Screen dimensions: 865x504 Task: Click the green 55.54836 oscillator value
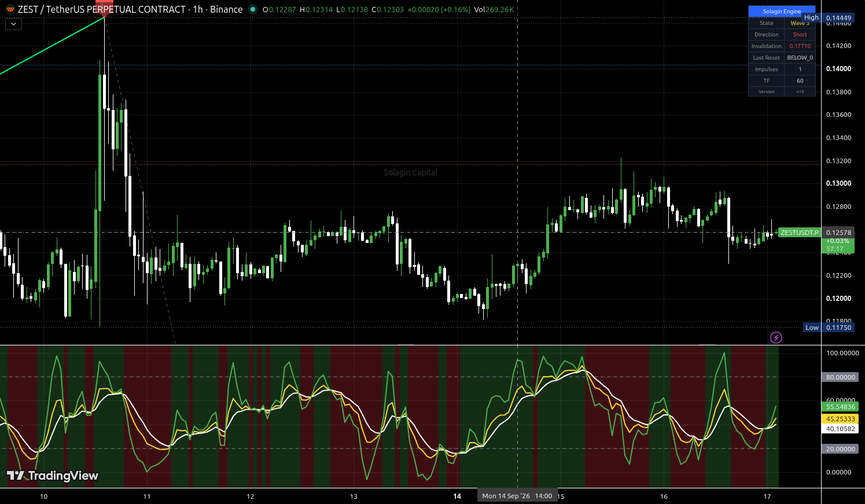click(840, 407)
